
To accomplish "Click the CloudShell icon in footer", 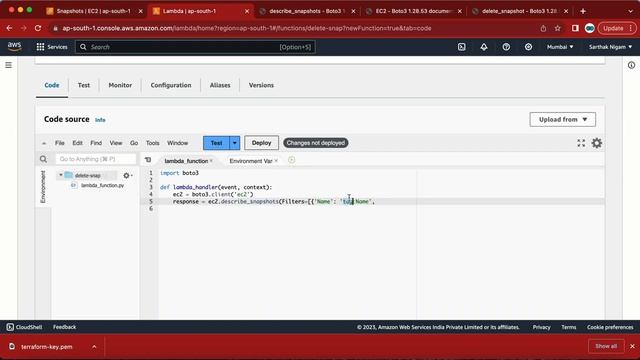I will [10, 327].
